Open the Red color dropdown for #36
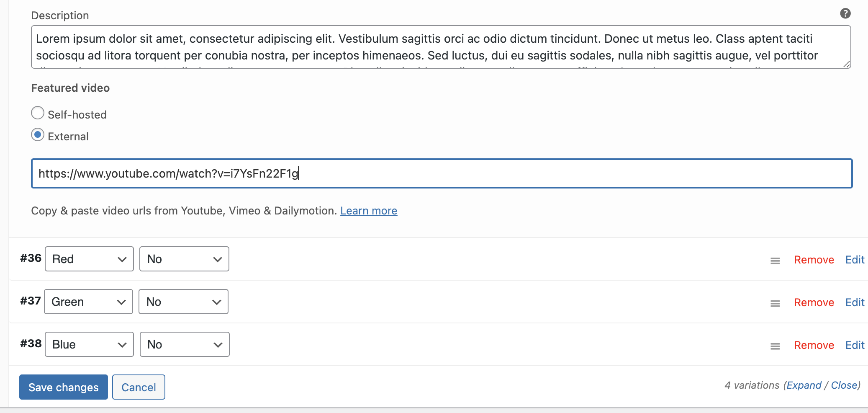 pyautogui.click(x=89, y=259)
